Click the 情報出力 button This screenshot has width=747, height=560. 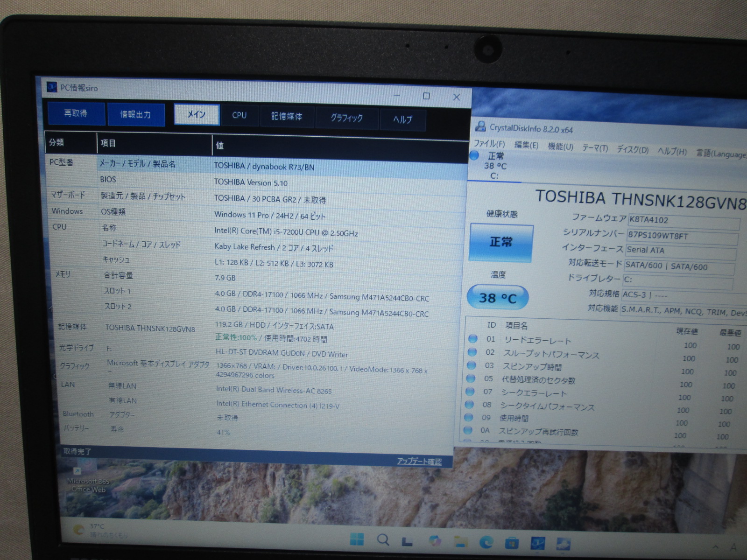click(x=136, y=114)
